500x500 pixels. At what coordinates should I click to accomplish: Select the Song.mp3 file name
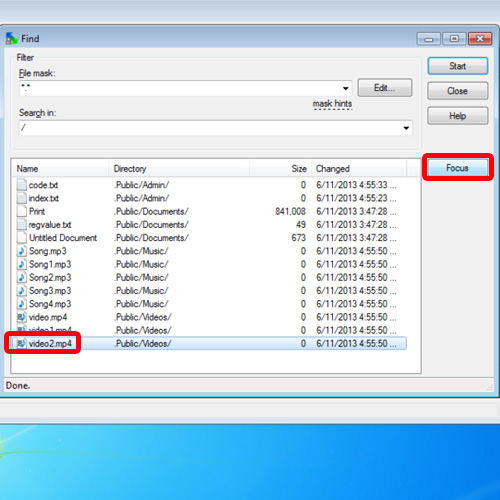(x=48, y=251)
